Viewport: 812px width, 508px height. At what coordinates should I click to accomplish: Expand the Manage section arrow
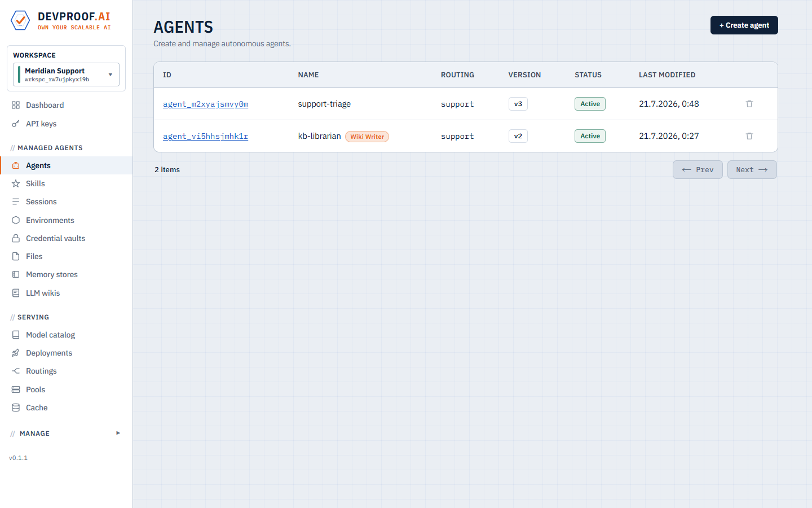click(x=118, y=433)
